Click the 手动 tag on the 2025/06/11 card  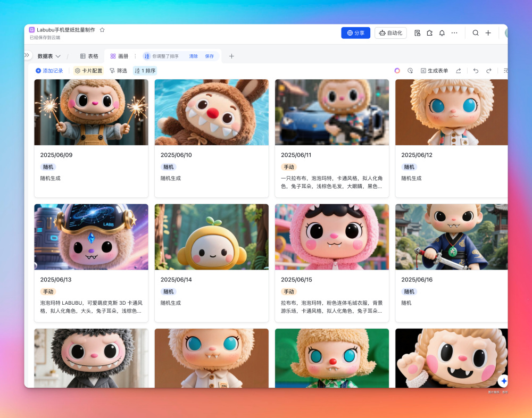[x=289, y=167]
